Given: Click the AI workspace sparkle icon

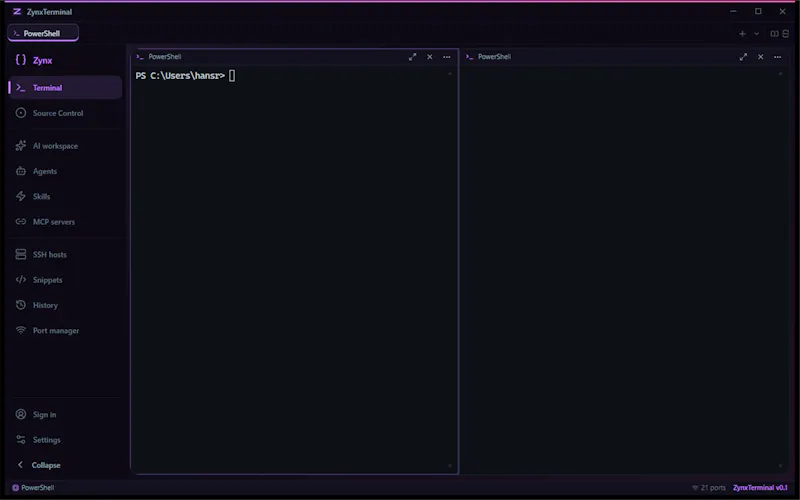Looking at the screenshot, I should coord(21,145).
